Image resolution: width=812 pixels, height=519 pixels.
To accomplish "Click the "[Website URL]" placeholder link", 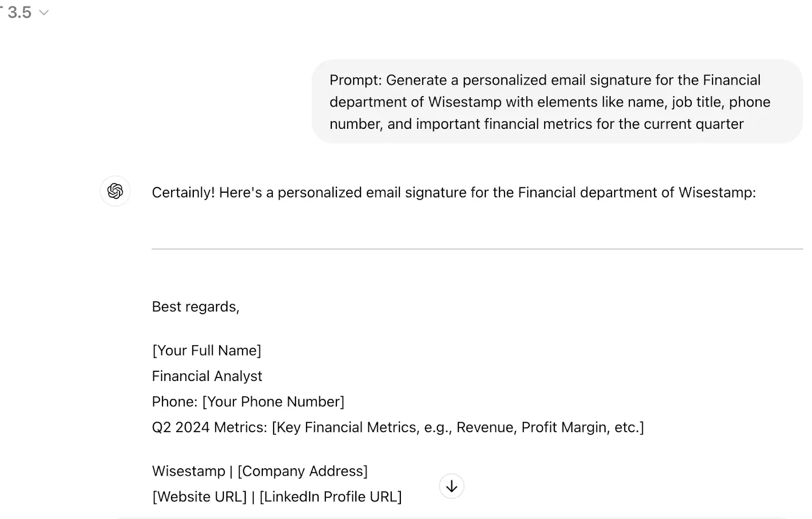I will coord(198,496).
